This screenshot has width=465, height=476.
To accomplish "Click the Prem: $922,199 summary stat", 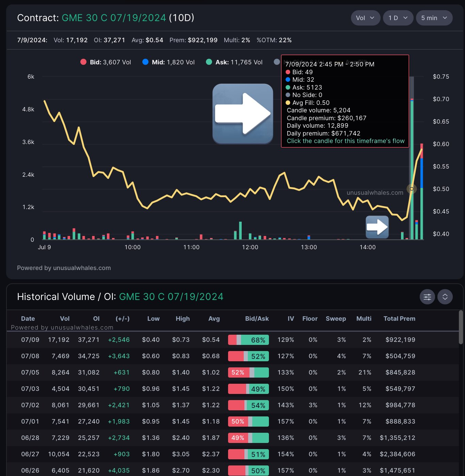I will tap(193, 40).
